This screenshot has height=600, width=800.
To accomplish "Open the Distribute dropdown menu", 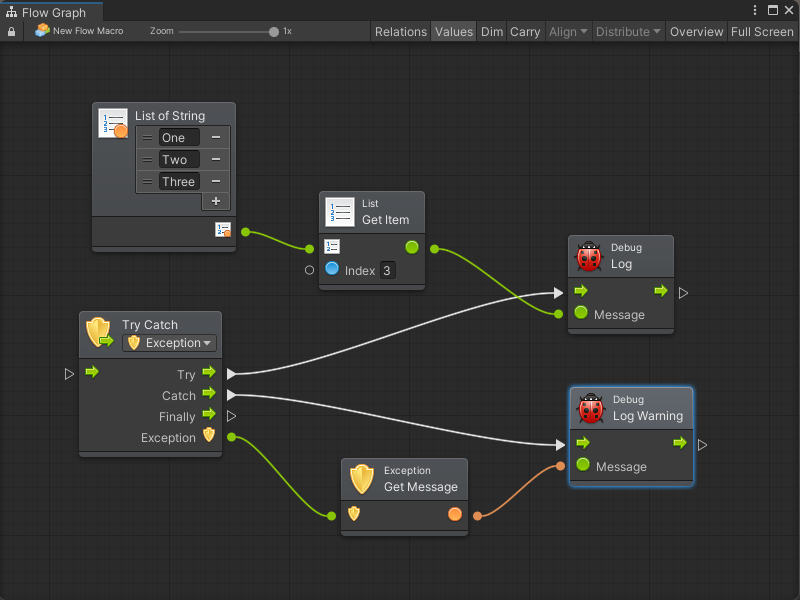I will point(628,31).
